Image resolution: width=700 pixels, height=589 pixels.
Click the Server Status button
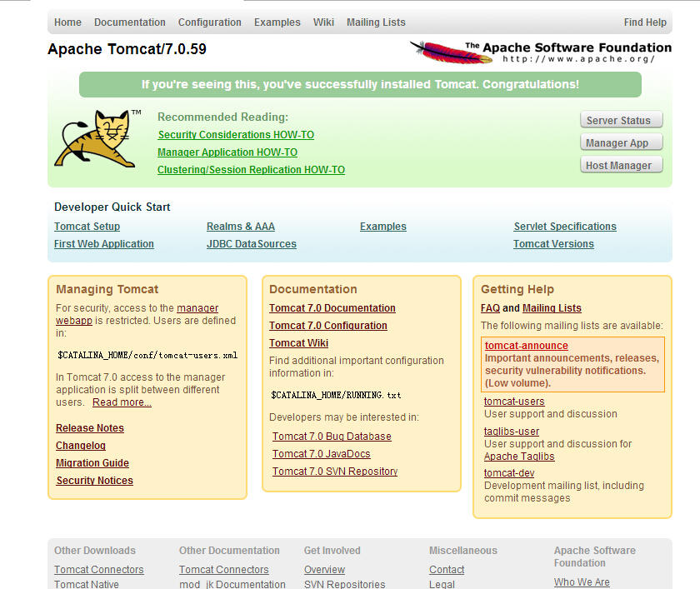[622, 120]
